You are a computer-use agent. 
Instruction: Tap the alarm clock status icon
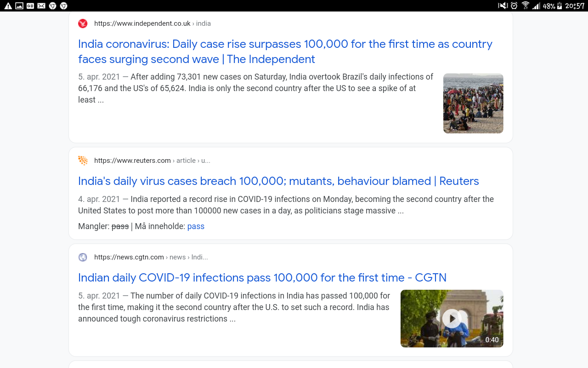point(514,6)
